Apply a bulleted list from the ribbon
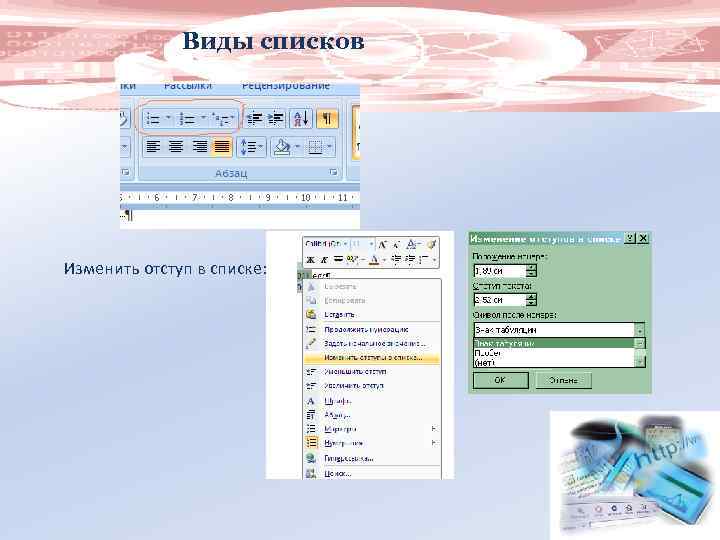The width and height of the screenshot is (720, 540). pyautogui.click(x=153, y=119)
